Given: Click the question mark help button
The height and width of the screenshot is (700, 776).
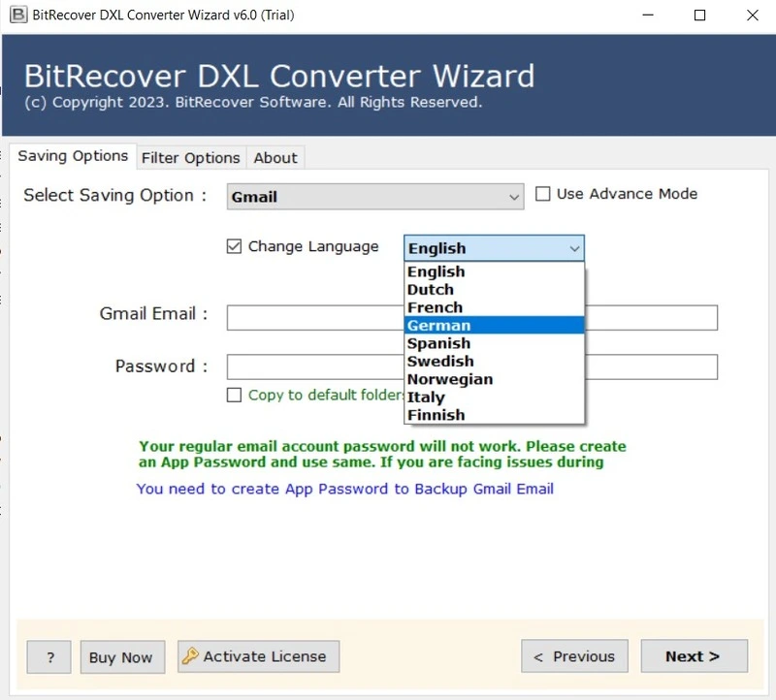Looking at the screenshot, I should pyautogui.click(x=48, y=656).
